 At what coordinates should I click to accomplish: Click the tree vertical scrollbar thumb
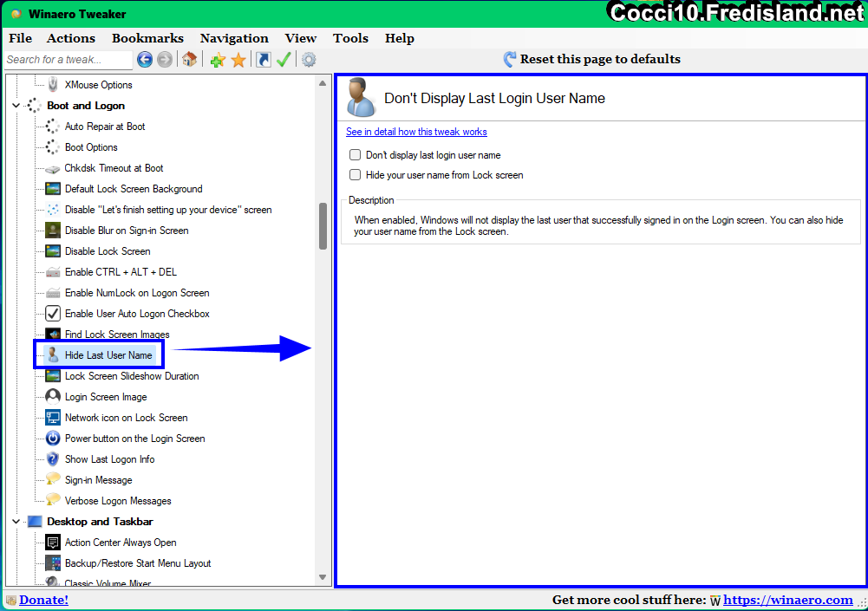[x=323, y=226]
